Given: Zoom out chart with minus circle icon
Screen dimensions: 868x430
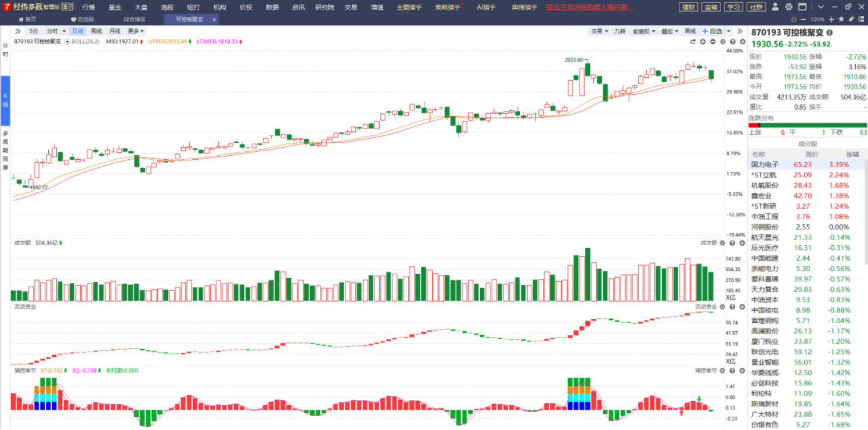Looking at the screenshot, I should pyautogui.click(x=712, y=41).
